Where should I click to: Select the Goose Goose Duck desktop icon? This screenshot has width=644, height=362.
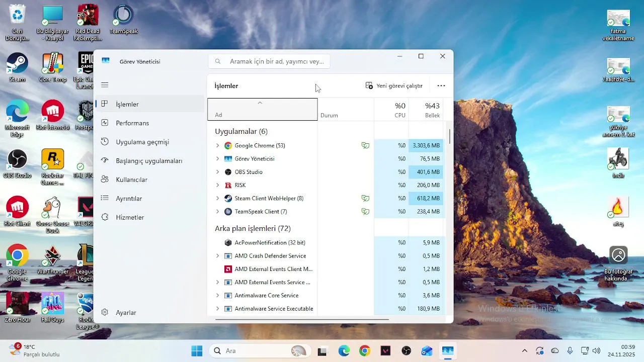click(x=53, y=215)
